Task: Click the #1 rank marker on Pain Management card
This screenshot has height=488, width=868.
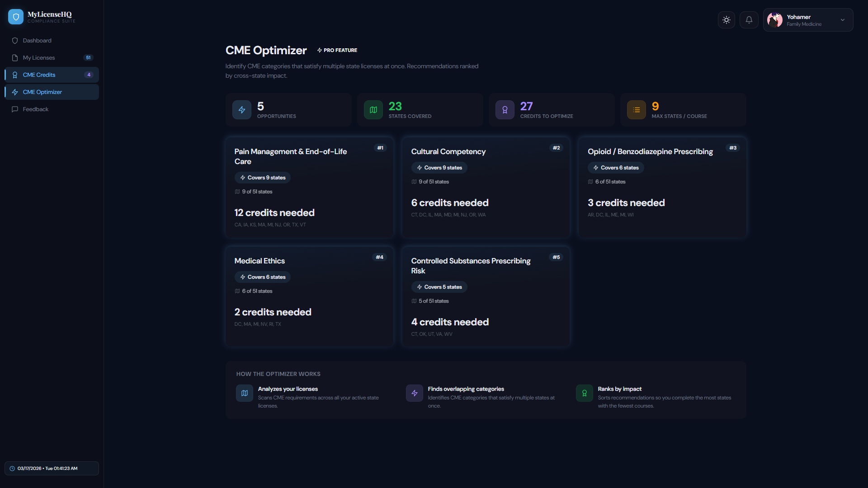Action: 380,148
